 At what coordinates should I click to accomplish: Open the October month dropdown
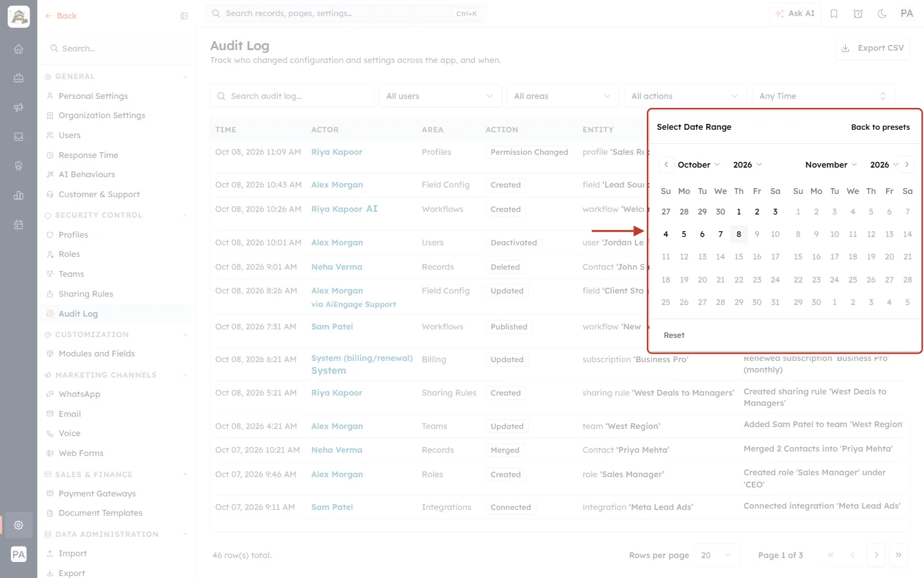coord(699,165)
